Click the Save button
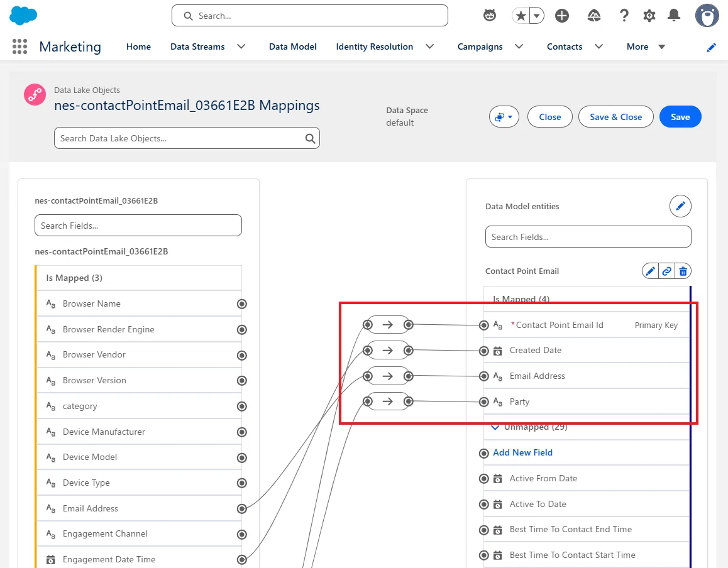This screenshot has height=568, width=728. [680, 117]
